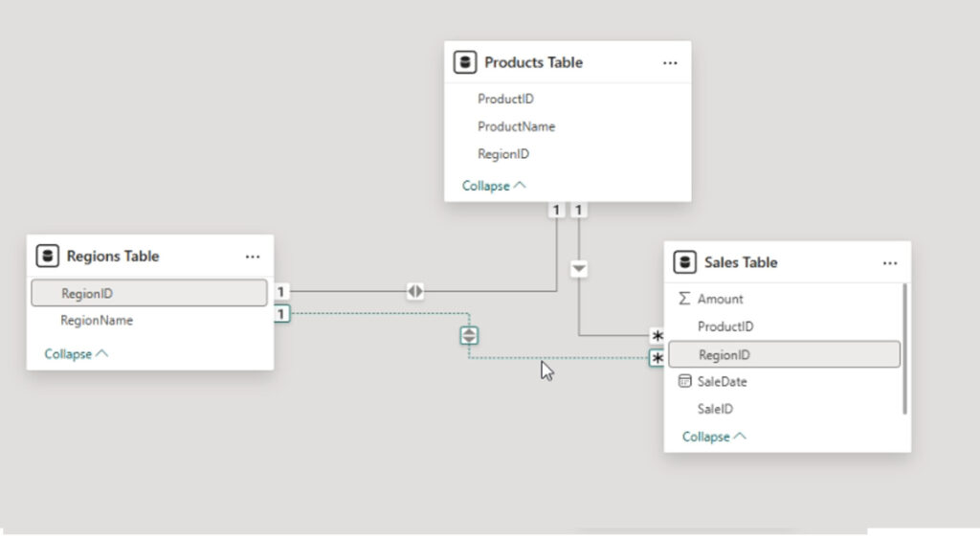The height and width of the screenshot is (539, 980).
Task: Click the calendar icon beside SaleDate
Action: click(x=684, y=382)
